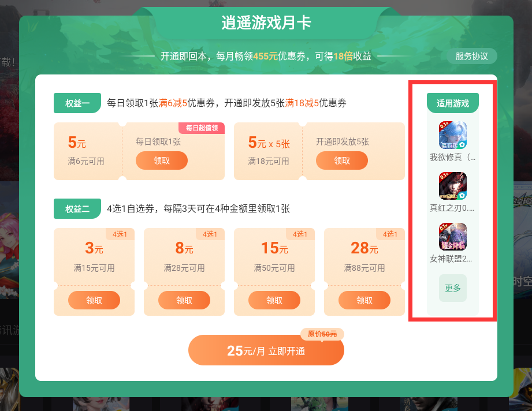The image size is (532, 411).
Task: Open the 女神联盟2 game icon
Action: click(x=453, y=237)
